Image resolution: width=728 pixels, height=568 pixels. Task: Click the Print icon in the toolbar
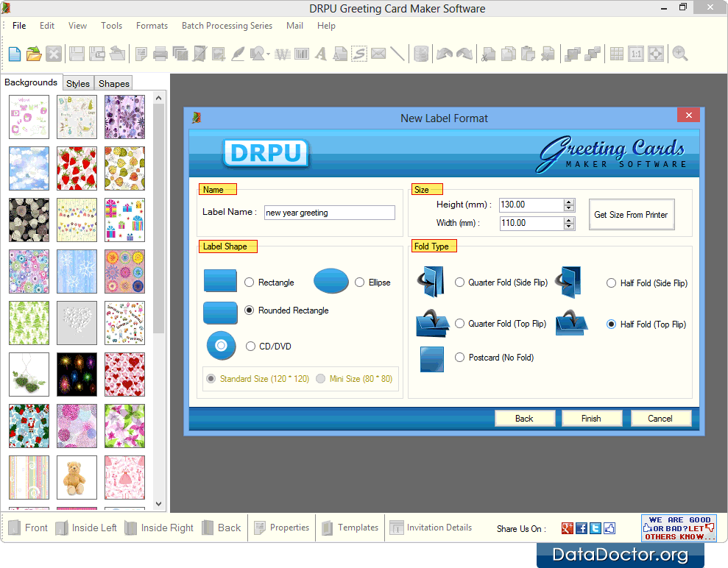click(x=160, y=54)
